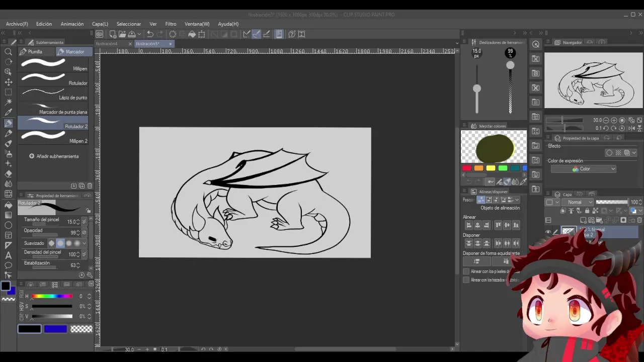Select the Zoom magnifier tool
Screen dimensions: 644x362
point(9,52)
